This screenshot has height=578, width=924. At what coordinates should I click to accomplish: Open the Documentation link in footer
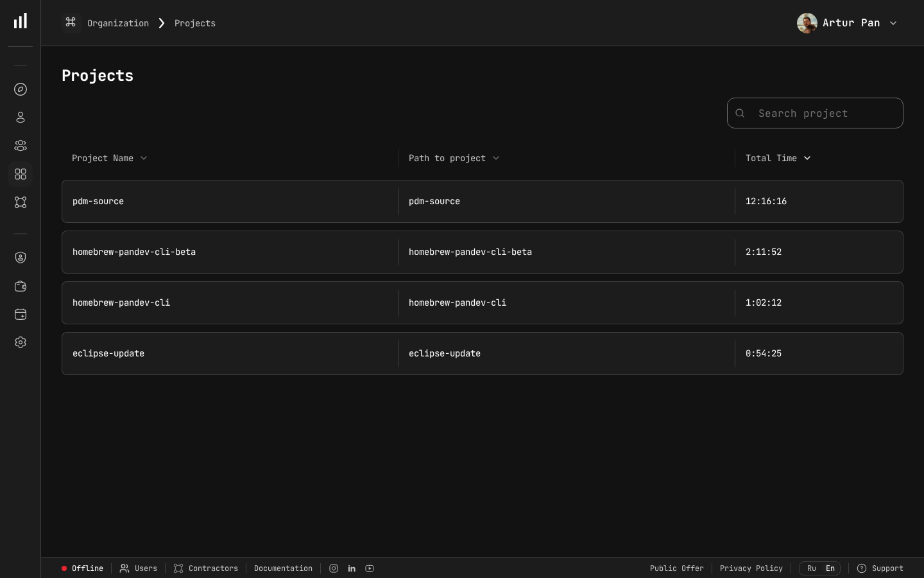(x=283, y=568)
